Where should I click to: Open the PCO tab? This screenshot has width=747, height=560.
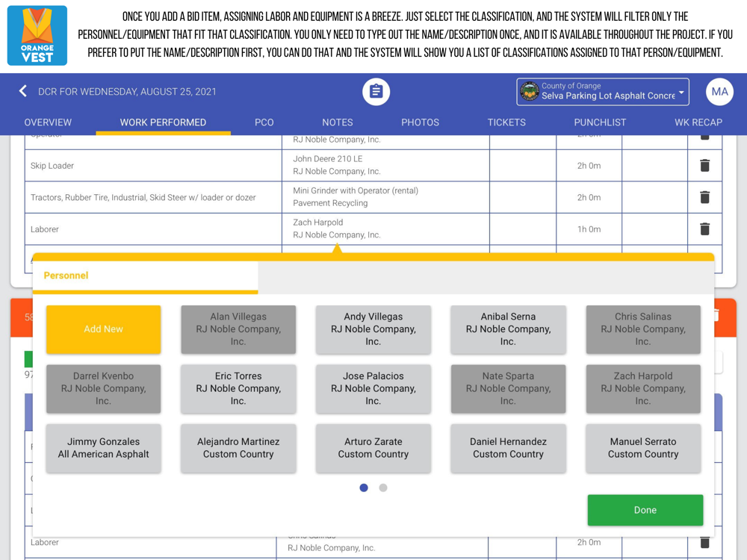pyautogui.click(x=264, y=122)
